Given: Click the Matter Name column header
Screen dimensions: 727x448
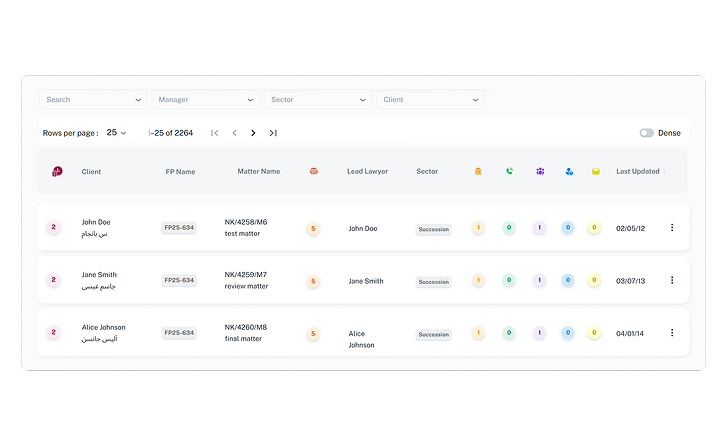Looking at the screenshot, I should pos(258,171).
